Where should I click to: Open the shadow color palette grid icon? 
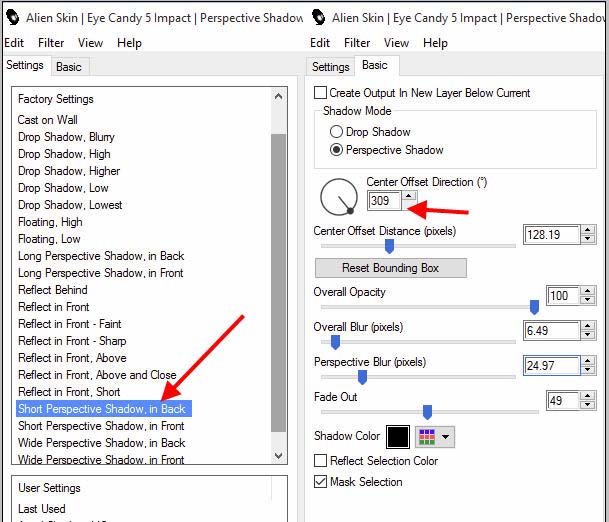coord(426,437)
